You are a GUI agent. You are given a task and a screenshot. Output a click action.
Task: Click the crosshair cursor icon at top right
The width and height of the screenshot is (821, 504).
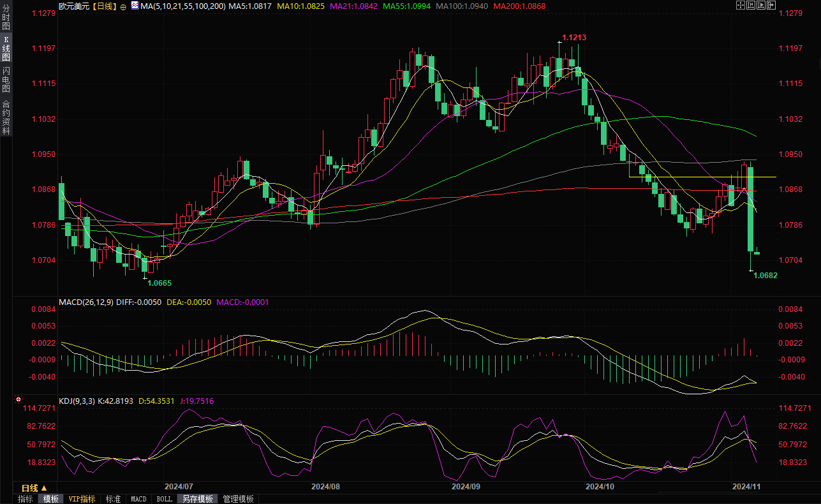coord(740,6)
